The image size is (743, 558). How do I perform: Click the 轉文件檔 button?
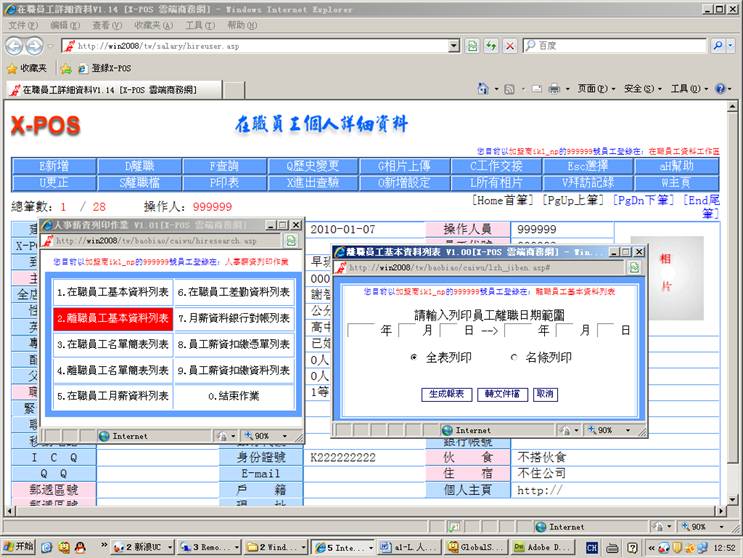[x=502, y=394]
